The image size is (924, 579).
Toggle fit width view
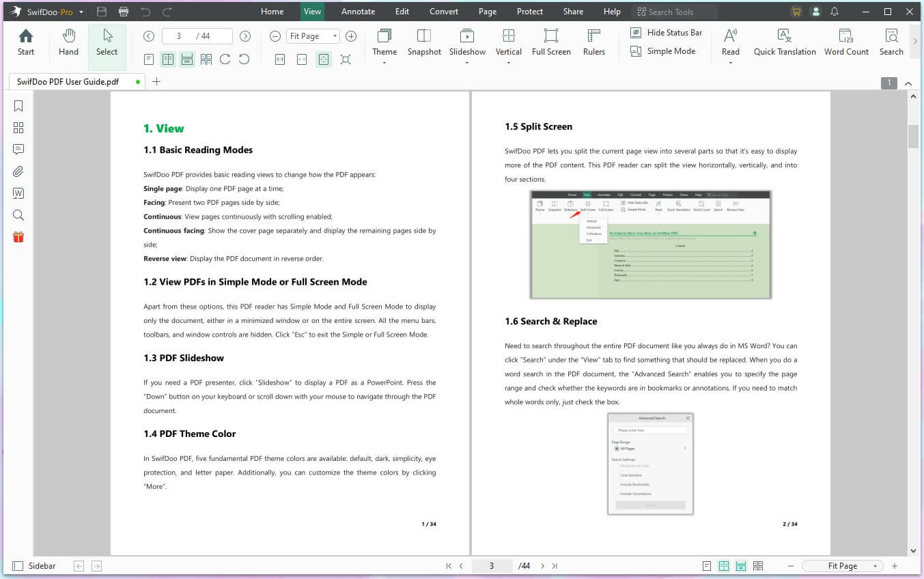click(302, 59)
